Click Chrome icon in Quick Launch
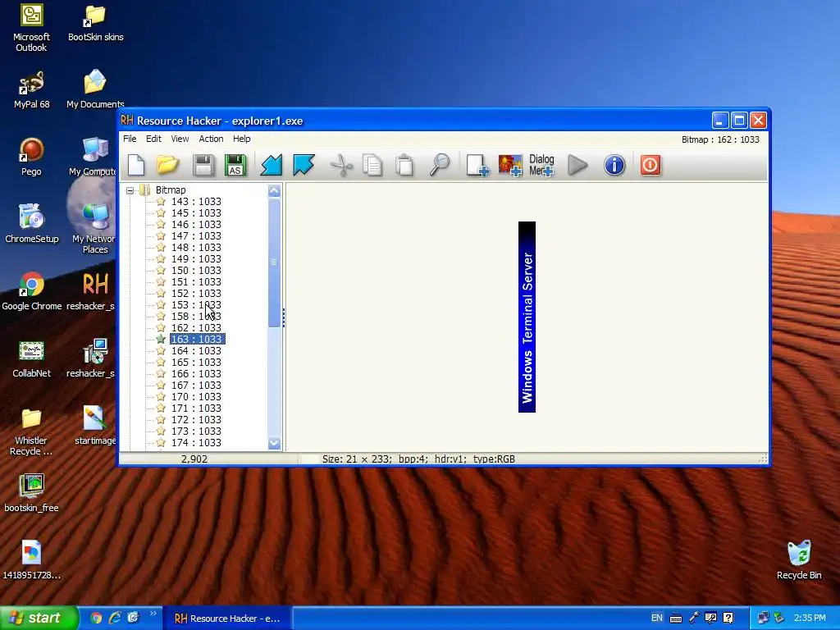The image size is (840, 630). point(97,619)
